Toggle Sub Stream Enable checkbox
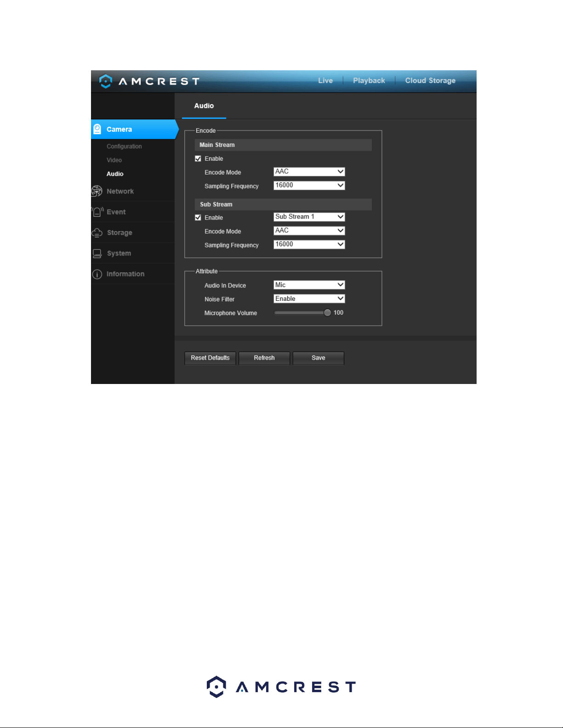The image size is (563, 728). point(198,218)
